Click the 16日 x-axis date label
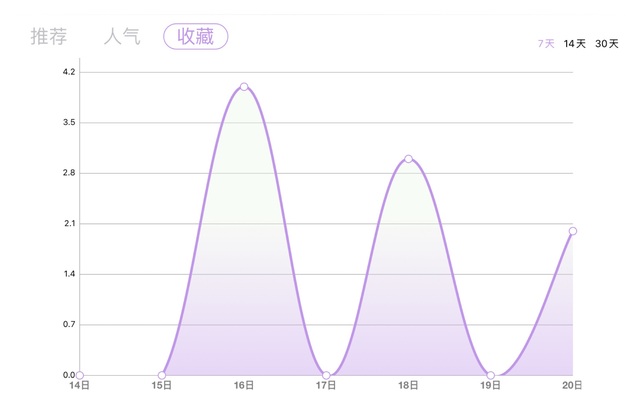640x414 pixels. coord(244,385)
